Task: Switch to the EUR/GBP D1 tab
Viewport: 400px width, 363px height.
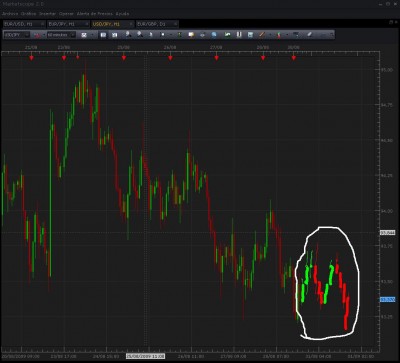Action: [157, 24]
